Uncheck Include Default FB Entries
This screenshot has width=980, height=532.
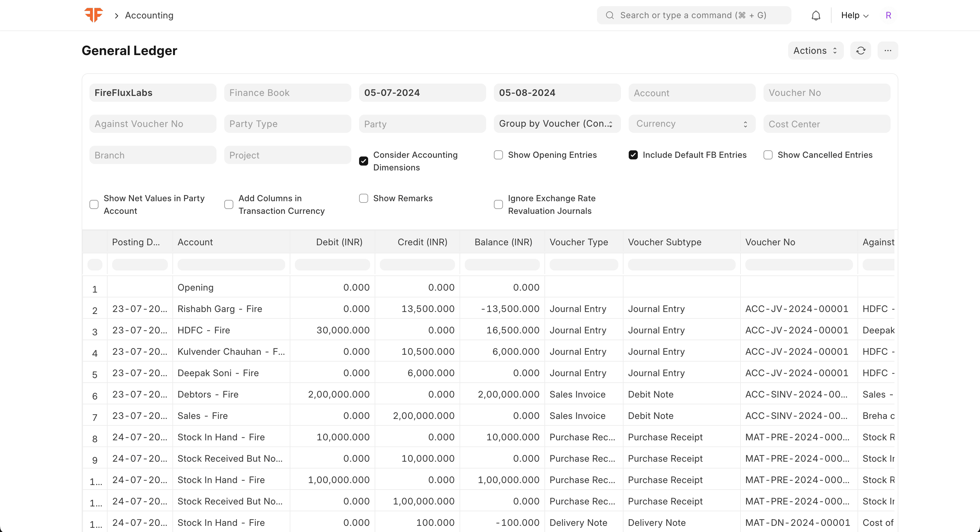633,155
